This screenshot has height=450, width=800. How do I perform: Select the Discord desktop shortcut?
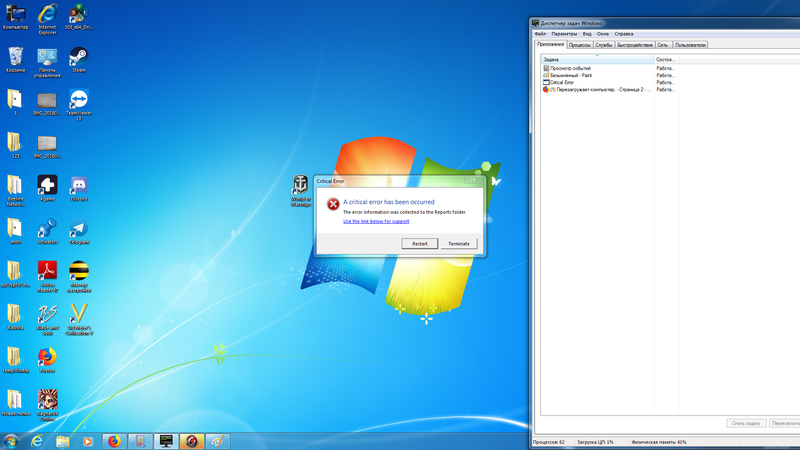pyautogui.click(x=79, y=188)
